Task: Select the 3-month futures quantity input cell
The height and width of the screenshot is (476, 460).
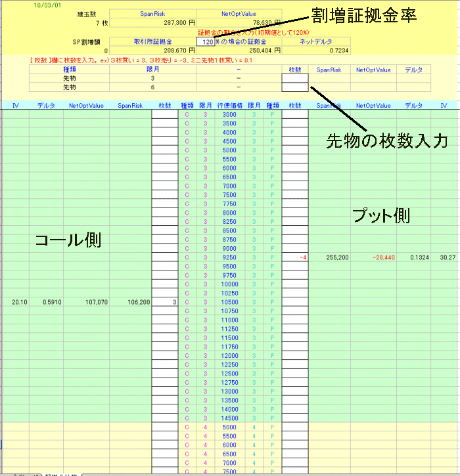Action: coord(294,78)
